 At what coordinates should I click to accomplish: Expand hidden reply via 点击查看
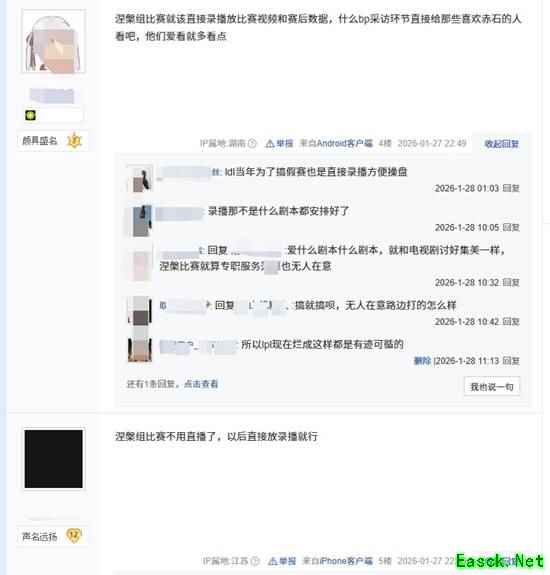click(x=201, y=384)
